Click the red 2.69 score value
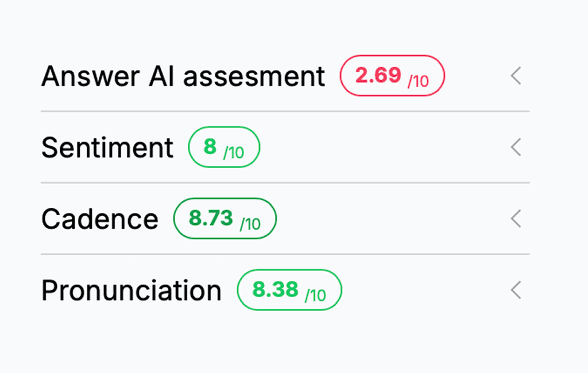This screenshot has width=588, height=373. [378, 75]
